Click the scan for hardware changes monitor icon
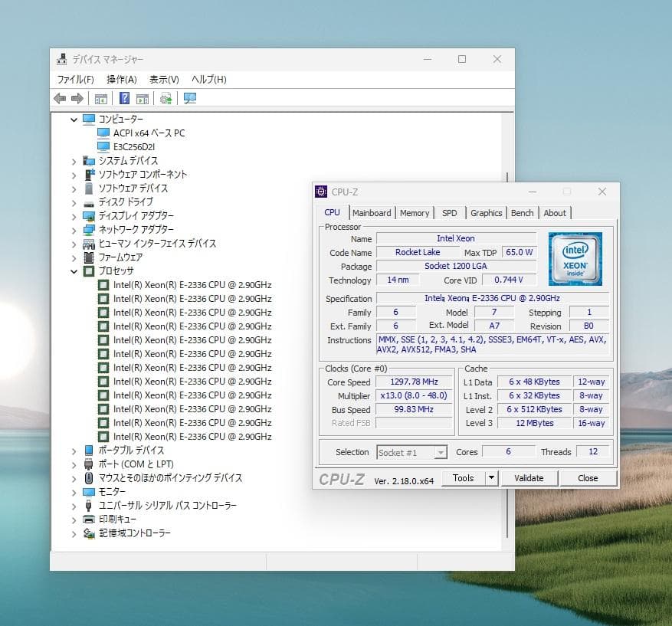This screenshot has height=626, width=672. tap(189, 99)
